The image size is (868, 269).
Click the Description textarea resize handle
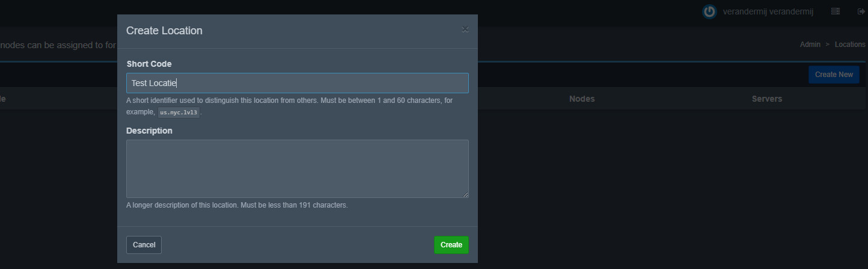click(465, 194)
